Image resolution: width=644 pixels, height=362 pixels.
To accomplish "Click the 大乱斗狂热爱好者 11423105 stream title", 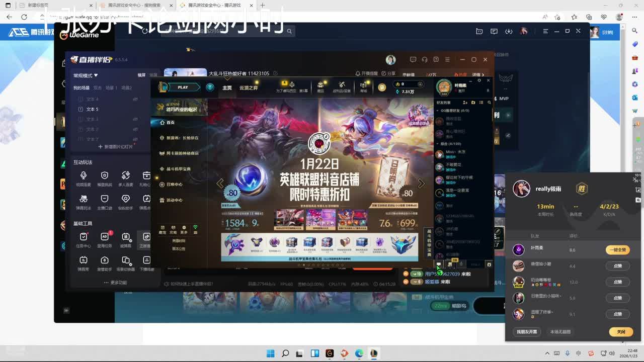I will (239, 73).
